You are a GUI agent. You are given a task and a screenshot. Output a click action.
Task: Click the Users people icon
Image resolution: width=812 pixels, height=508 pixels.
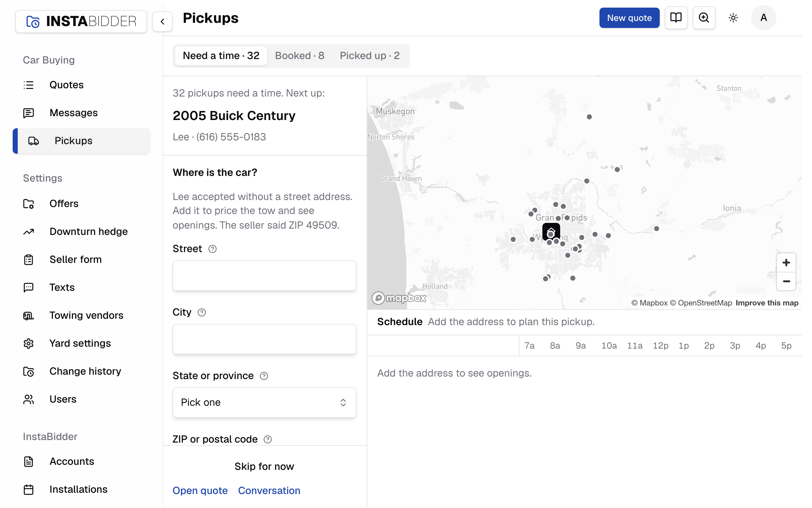point(29,399)
